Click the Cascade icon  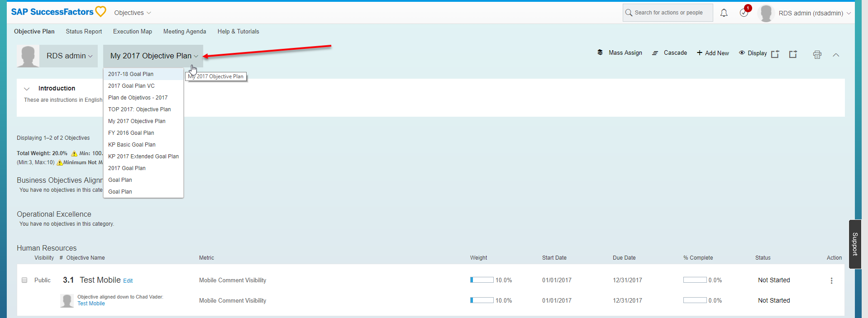pyautogui.click(x=655, y=53)
